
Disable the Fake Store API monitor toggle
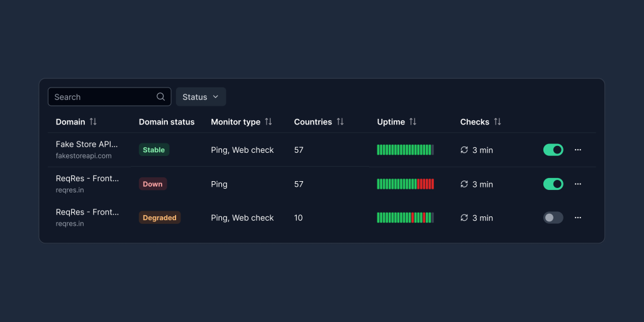tap(553, 150)
